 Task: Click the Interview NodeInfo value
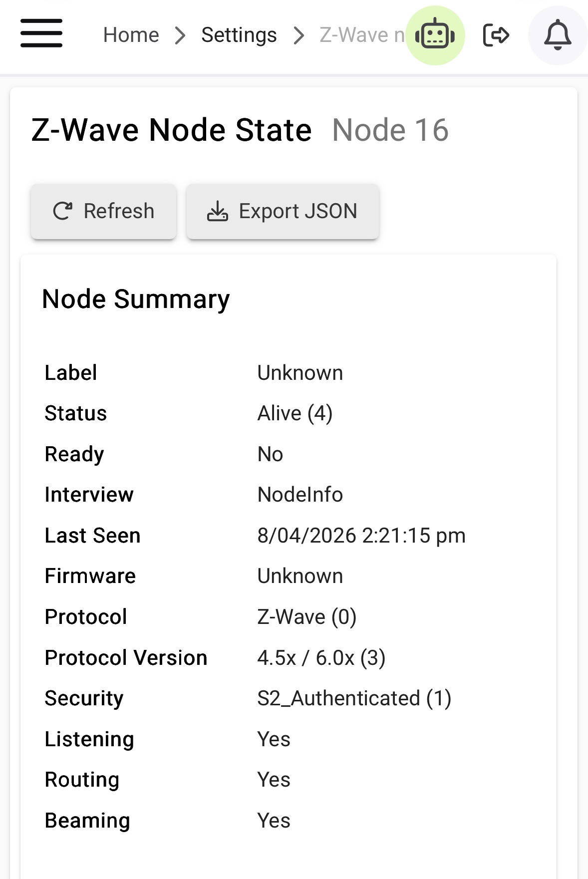pyautogui.click(x=300, y=495)
